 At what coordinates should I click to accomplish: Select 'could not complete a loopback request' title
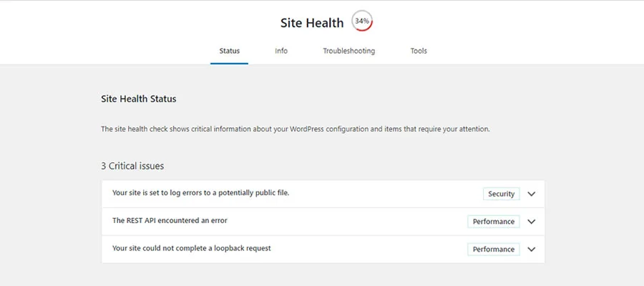tap(206, 248)
